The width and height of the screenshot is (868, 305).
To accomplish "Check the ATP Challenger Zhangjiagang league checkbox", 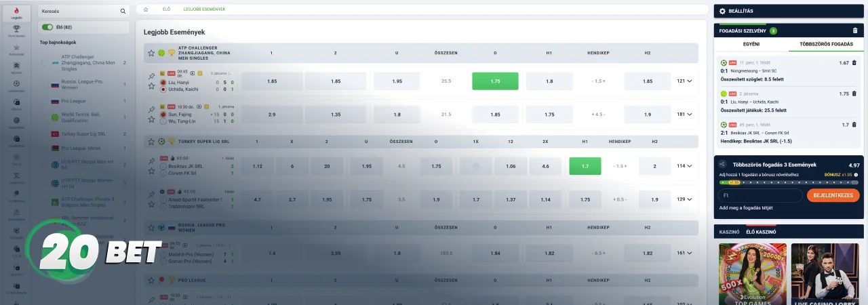I will [x=45, y=62].
